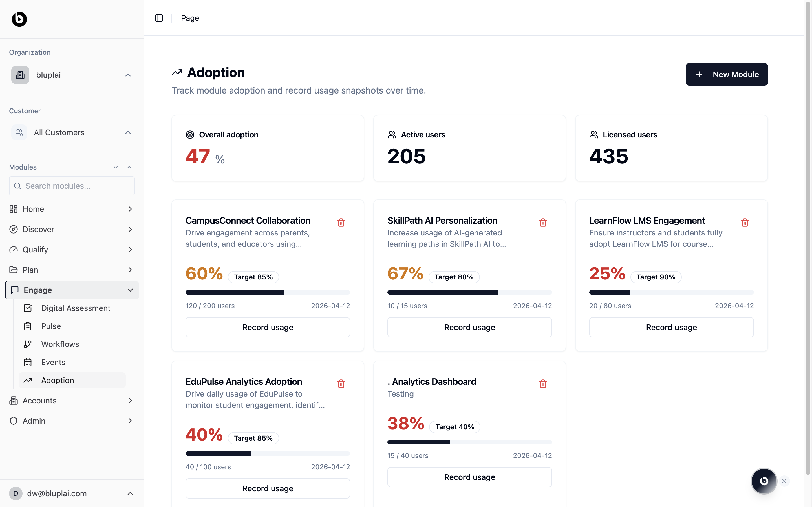Delete the CampusConnect Collaboration module
The image size is (812, 507).
click(341, 222)
